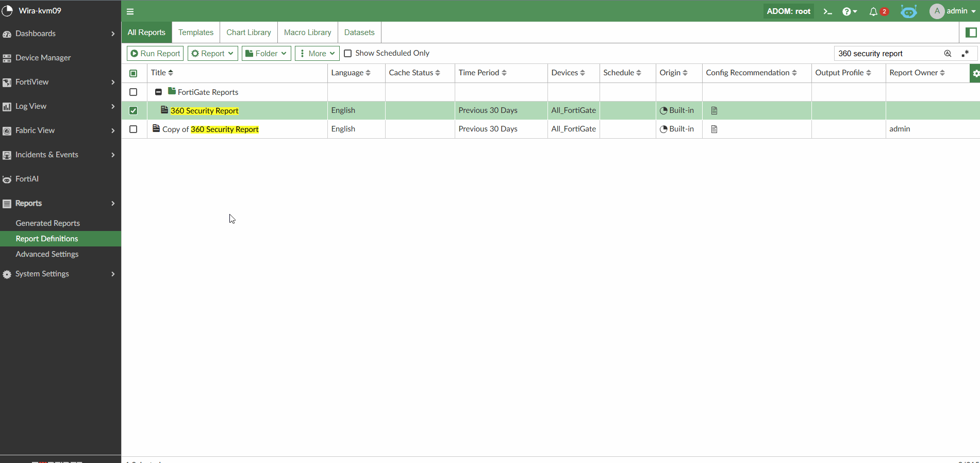Click the ADOM: root button
The width and height of the screenshot is (980, 463).
tap(788, 11)
